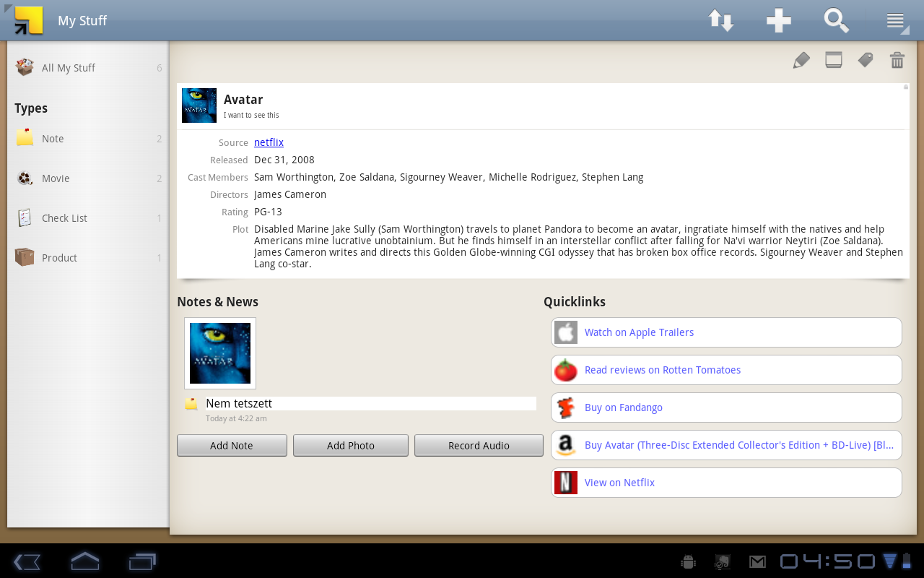This screenshot has width=924, height=578.
Task: Tap the Android back button
Action: point(27,561)
